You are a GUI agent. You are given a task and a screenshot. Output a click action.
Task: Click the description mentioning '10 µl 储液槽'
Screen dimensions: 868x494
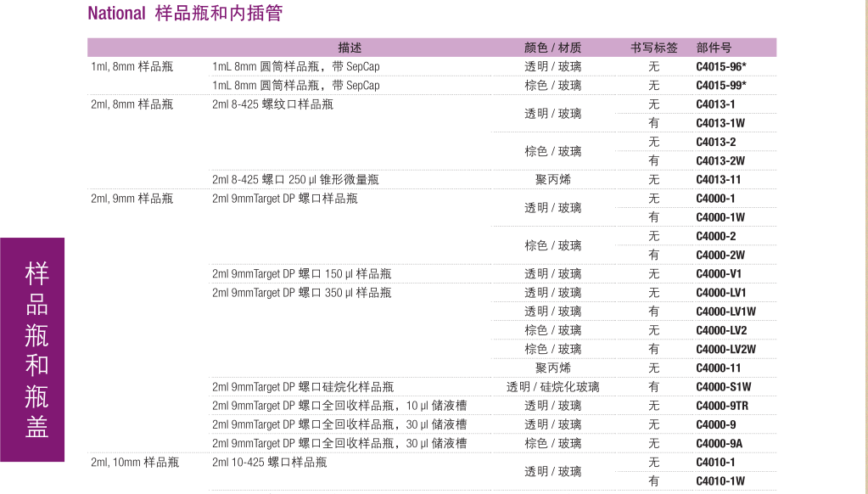point(339,406)
